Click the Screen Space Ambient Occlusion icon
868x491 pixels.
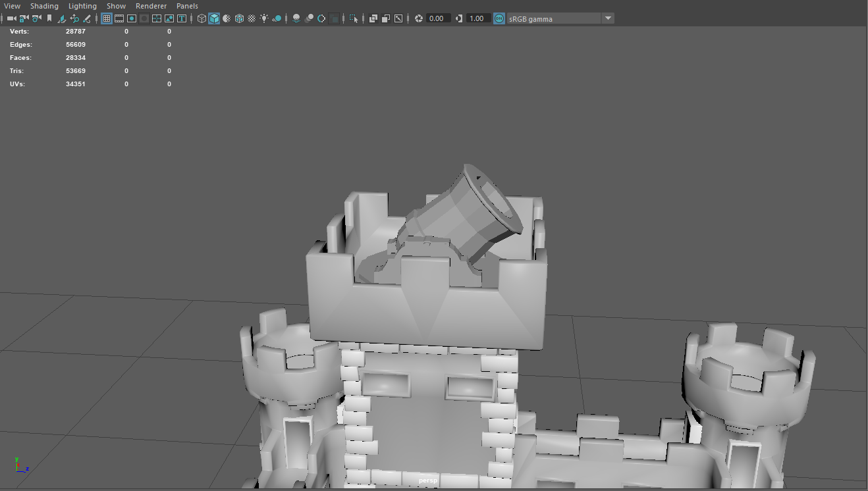pos(296,18)
